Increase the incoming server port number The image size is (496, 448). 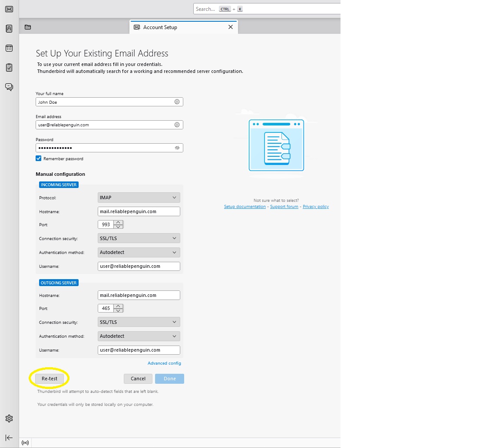pos(118,222)
